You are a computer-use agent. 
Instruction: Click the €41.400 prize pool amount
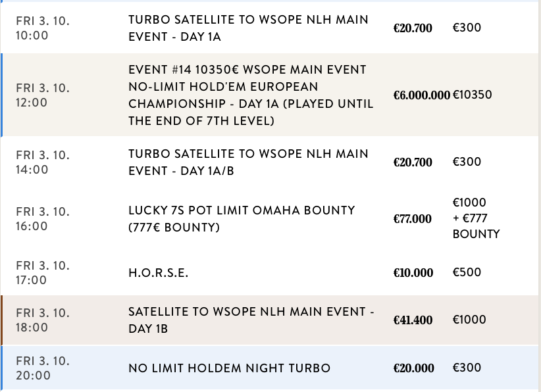coord(413,320)
